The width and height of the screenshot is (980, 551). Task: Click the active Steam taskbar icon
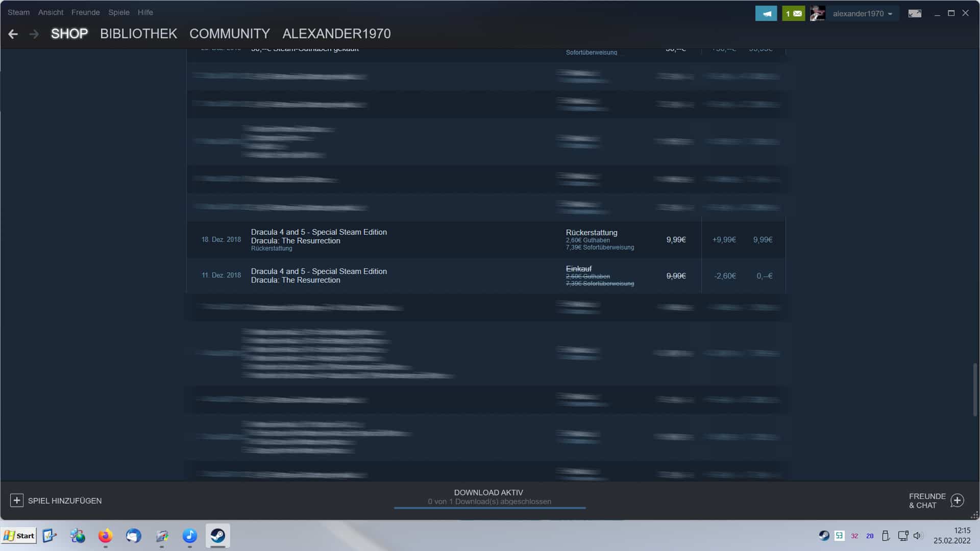[218, 536]
